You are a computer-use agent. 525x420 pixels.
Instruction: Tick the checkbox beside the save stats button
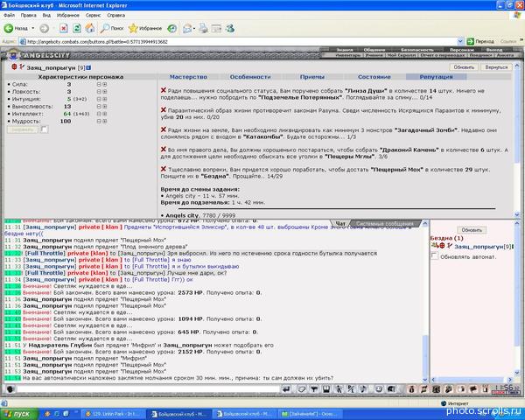[45, 129]
